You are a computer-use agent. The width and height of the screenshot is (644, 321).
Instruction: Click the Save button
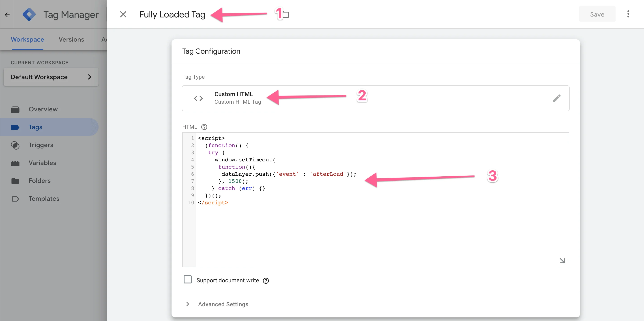tap(597, 14)
